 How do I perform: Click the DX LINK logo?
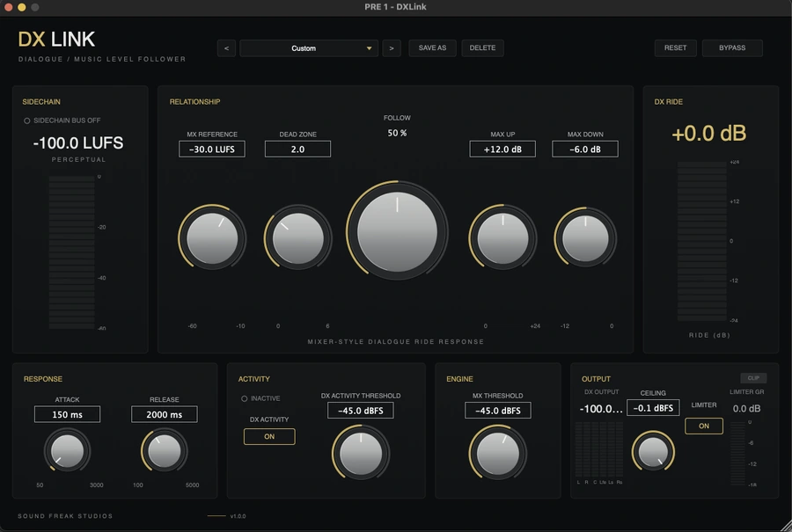point(56,40)
